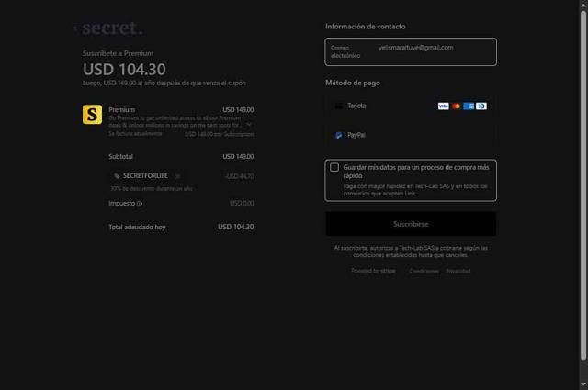Screen dimensions: 588x390
Task: Click the American Express logo
Action: [x=469, y=106]
